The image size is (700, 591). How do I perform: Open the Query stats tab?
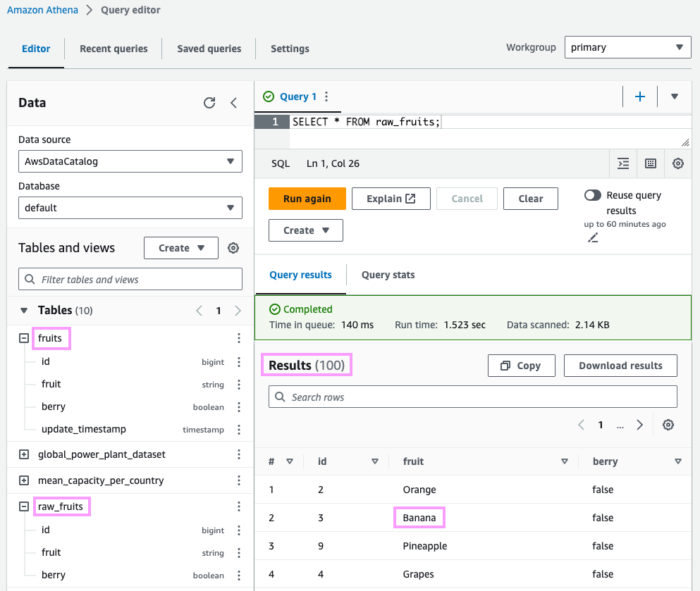pos(388,275)
